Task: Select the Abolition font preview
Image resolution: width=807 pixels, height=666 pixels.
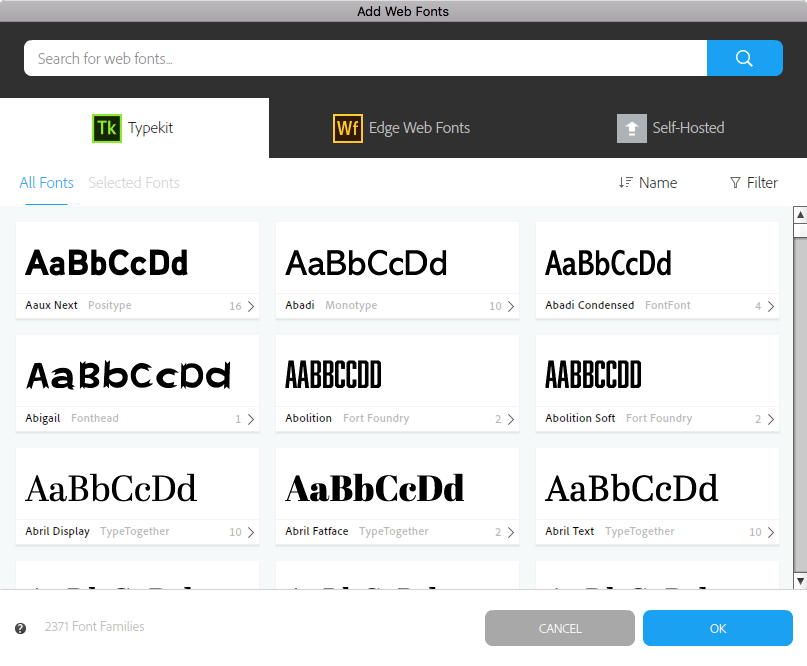Action: click(x=334, y=374)
